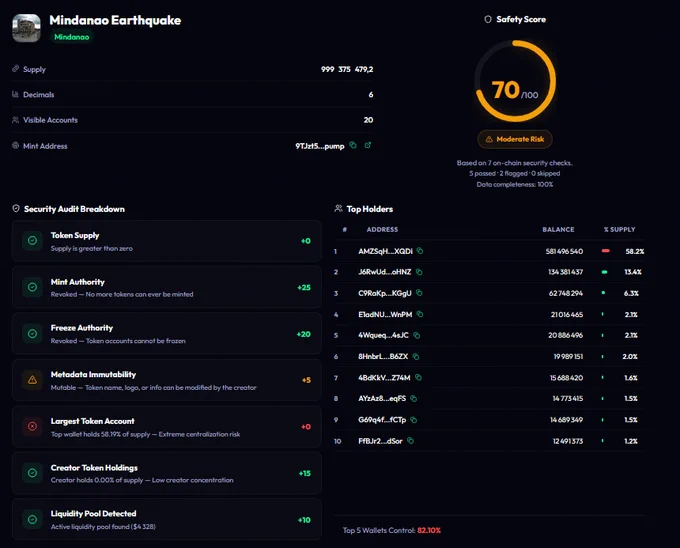Open the Creator Token Holdings audit card

coord(167,473)
